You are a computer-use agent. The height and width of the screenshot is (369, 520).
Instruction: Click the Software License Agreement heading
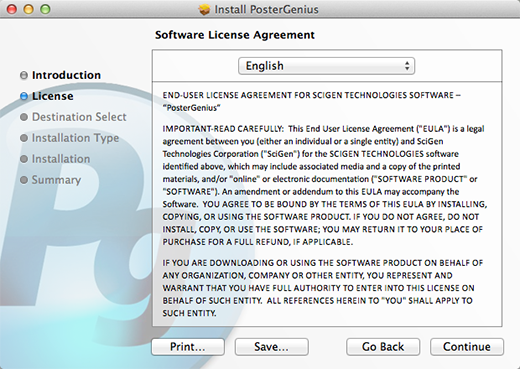pyautogui.click(x=235, y=35)
